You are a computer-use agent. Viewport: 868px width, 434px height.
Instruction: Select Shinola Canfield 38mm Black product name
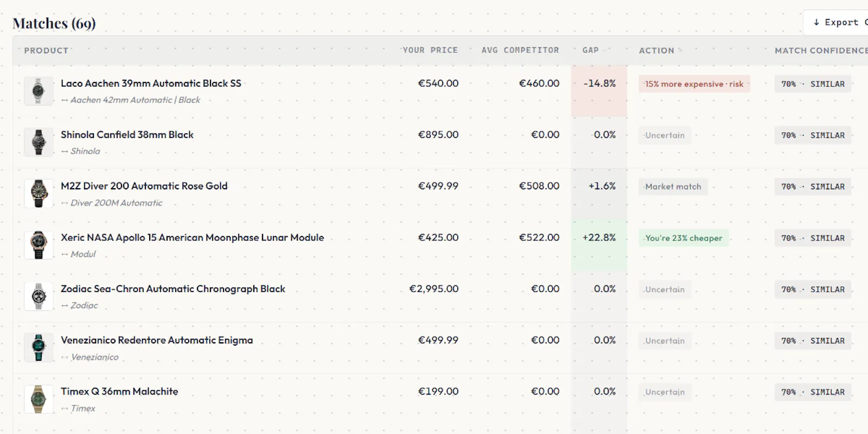coord(127,135)
